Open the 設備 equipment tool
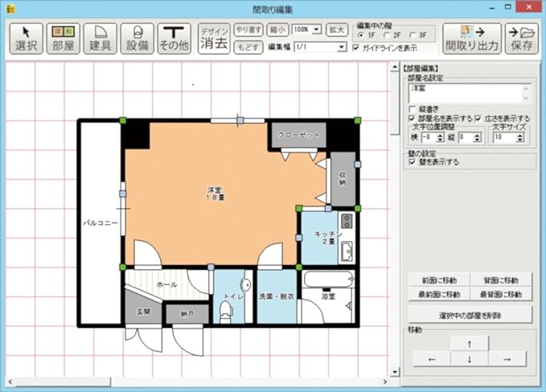The height and width of the screenshot is (392, 546). click(x=138, y=39)
